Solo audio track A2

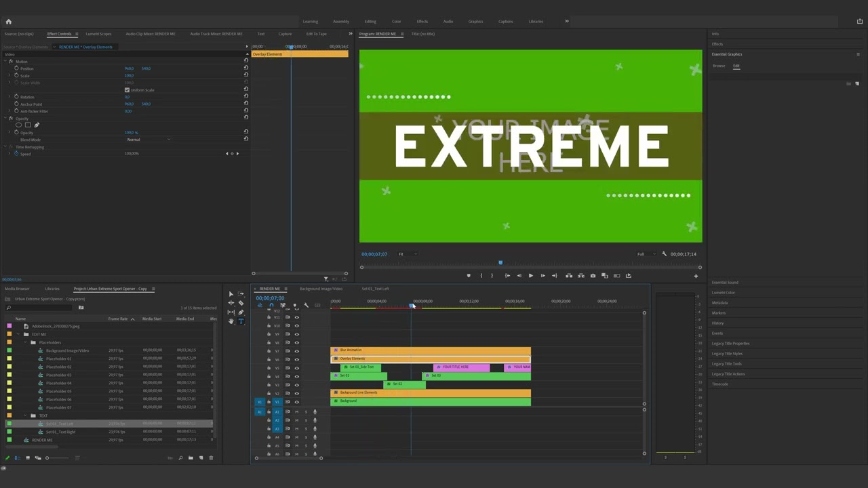[x=306, y=420]
